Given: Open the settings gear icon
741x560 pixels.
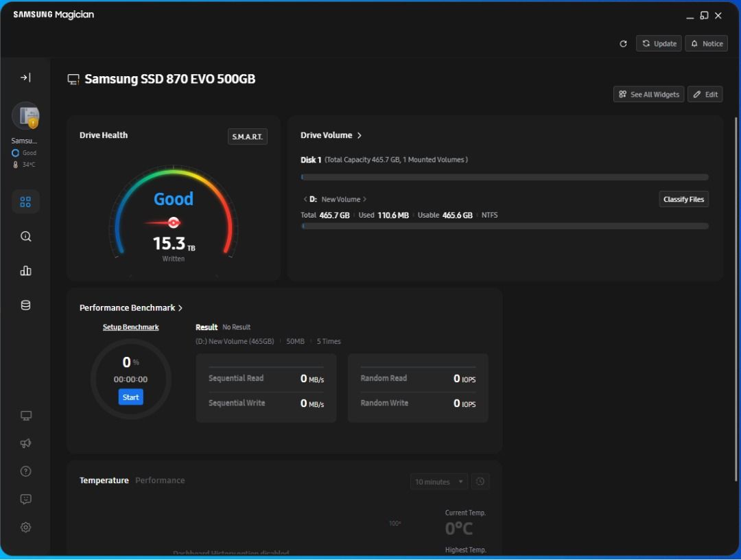Looking at the screenshot, I should tap(25, 527).
